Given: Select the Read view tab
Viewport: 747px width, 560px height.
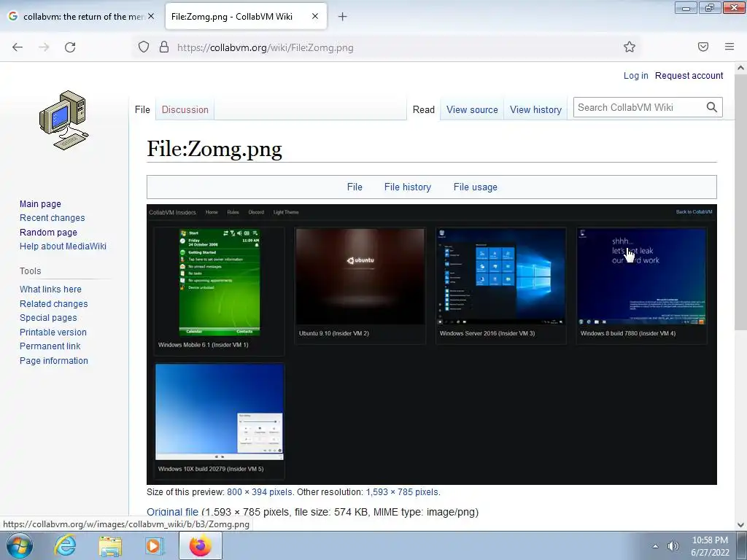Looking at the screenshot, I should pyautogui.click(x=424, y=109).
